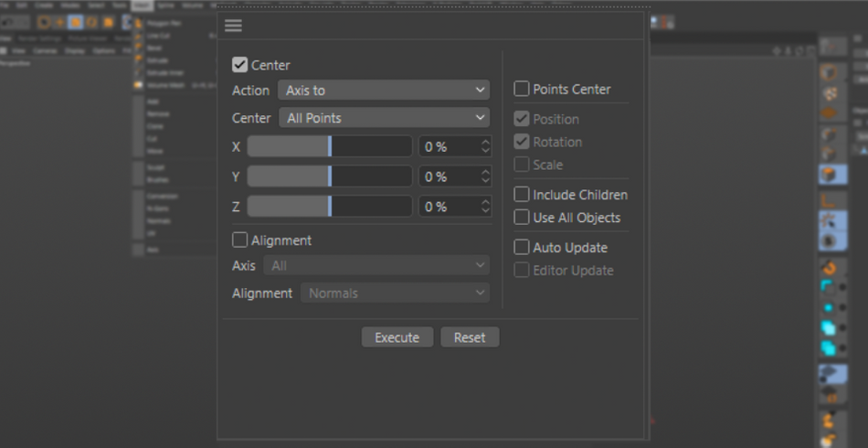Toggle Enable Snap orange magnet icon

829,268
